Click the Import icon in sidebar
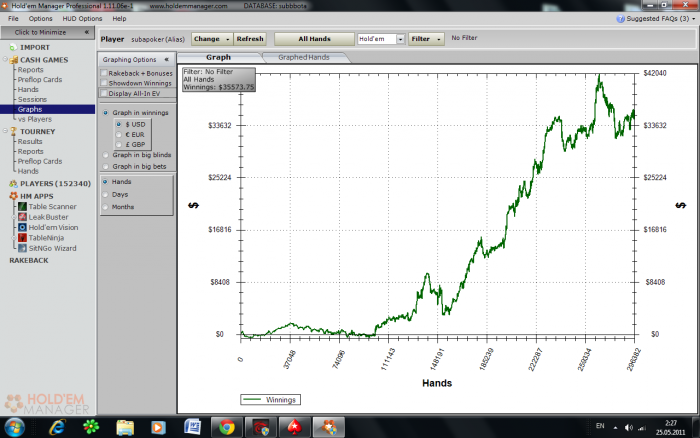Screen dimensions: 700x438 (13, 47)
